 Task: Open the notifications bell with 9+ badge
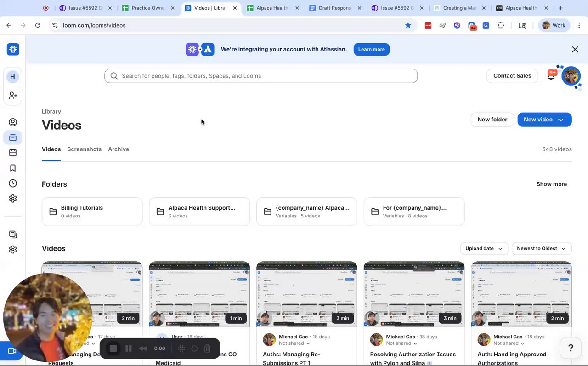pyautogui.click(x=551, y=76)
